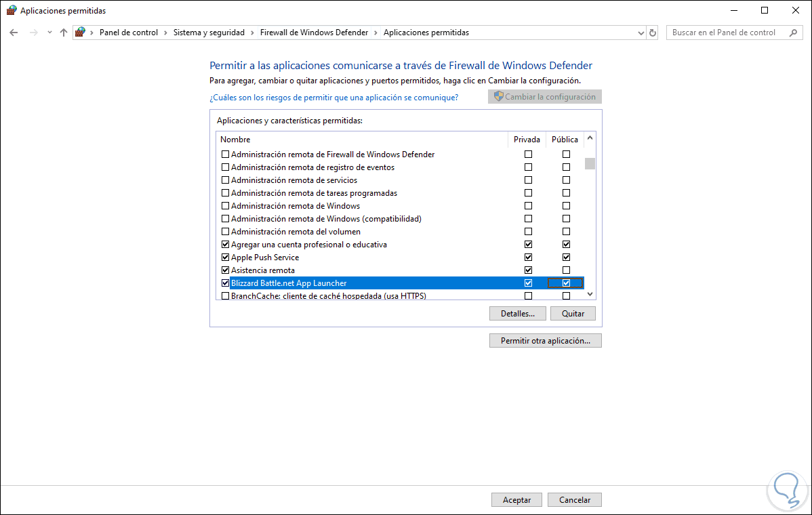The image size is (812, 515).
Task: Open recent locations chevron next to forward arrow
Action: [x=48, y=32]
